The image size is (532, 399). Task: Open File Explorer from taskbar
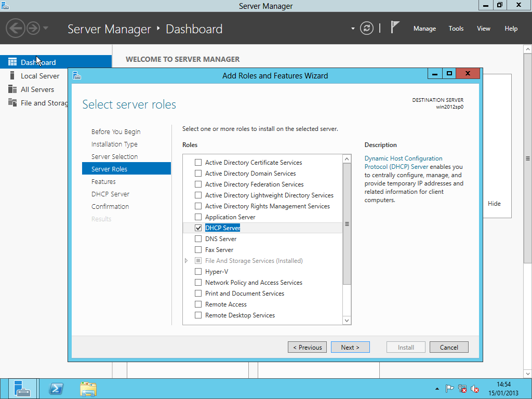(x=88, y=389)
